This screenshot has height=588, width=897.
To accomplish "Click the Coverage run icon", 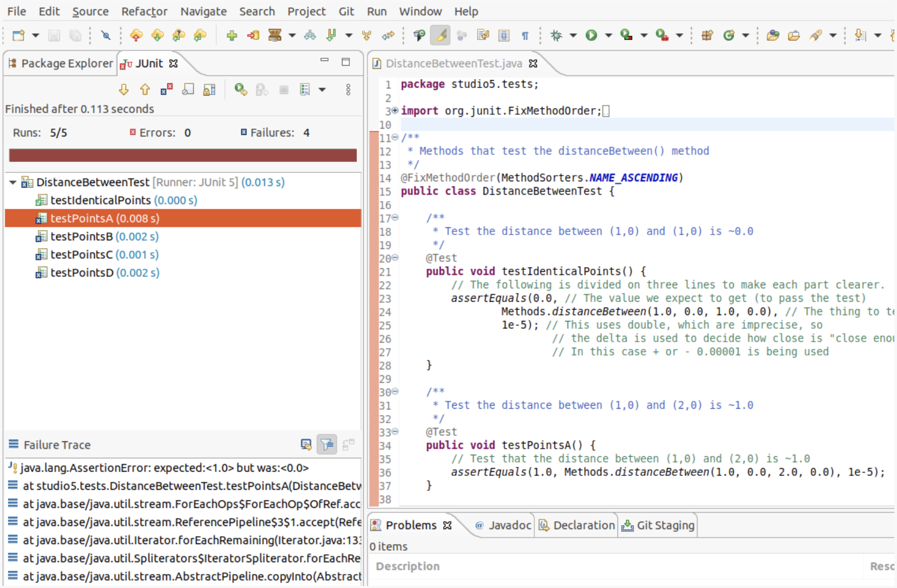I will click(x=626, y=35).
